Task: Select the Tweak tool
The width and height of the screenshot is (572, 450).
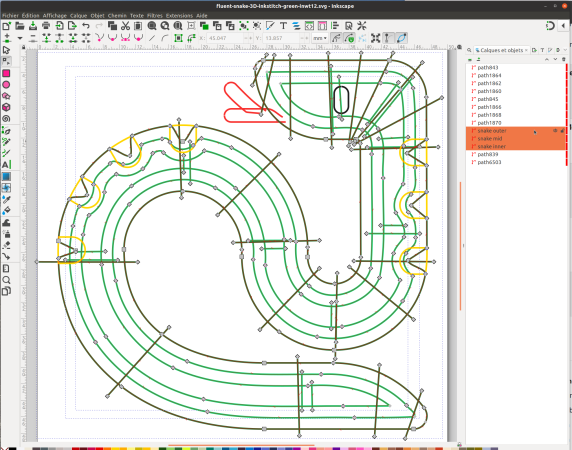Action: pos(6,223)
